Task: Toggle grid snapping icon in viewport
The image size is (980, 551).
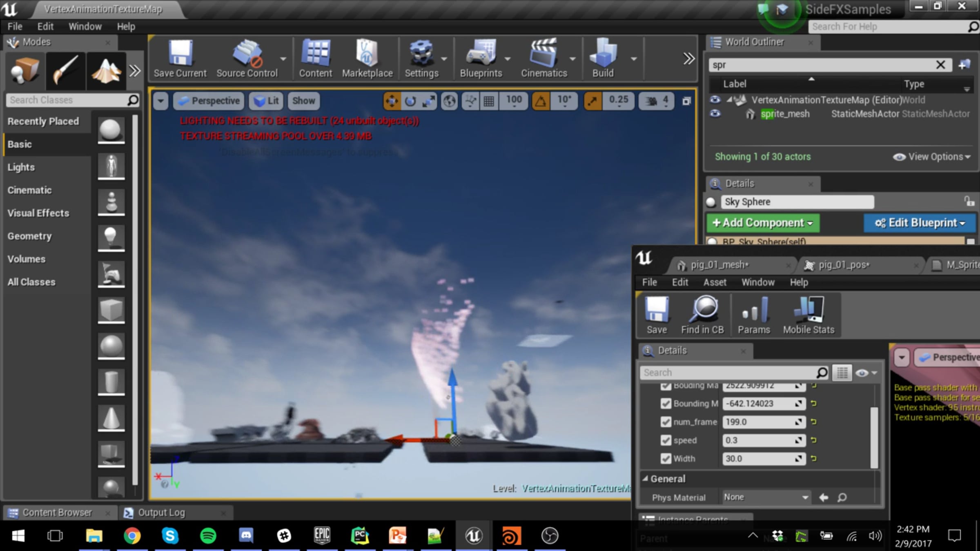Action: 489,101
